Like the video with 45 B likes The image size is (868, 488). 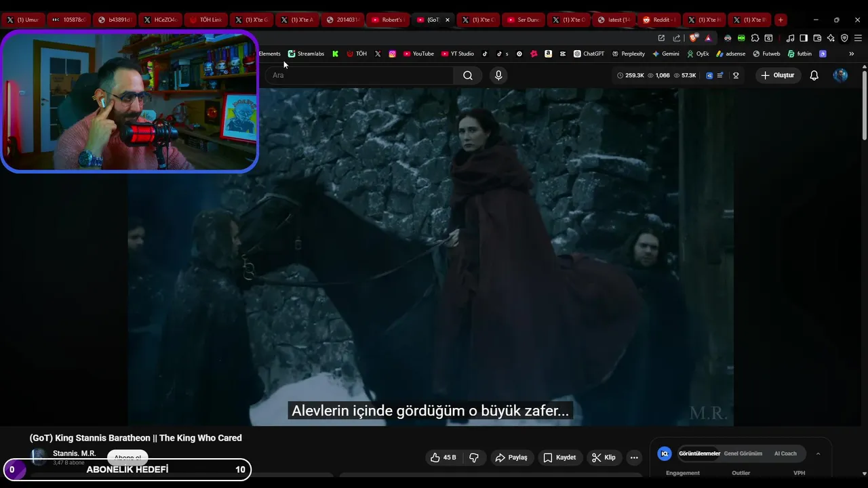point(443,457)
